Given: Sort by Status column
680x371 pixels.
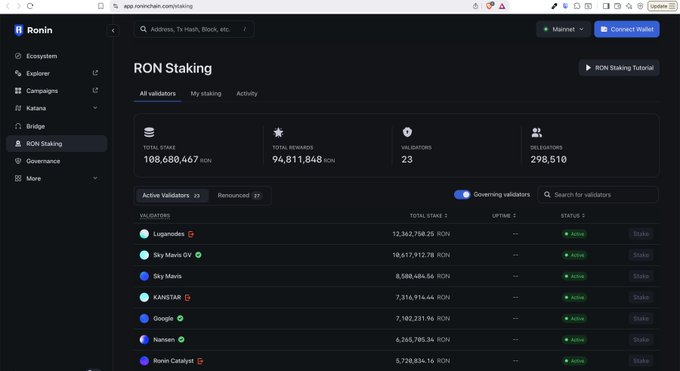Looking at the screenshot, I should click(x=572, y=216).
